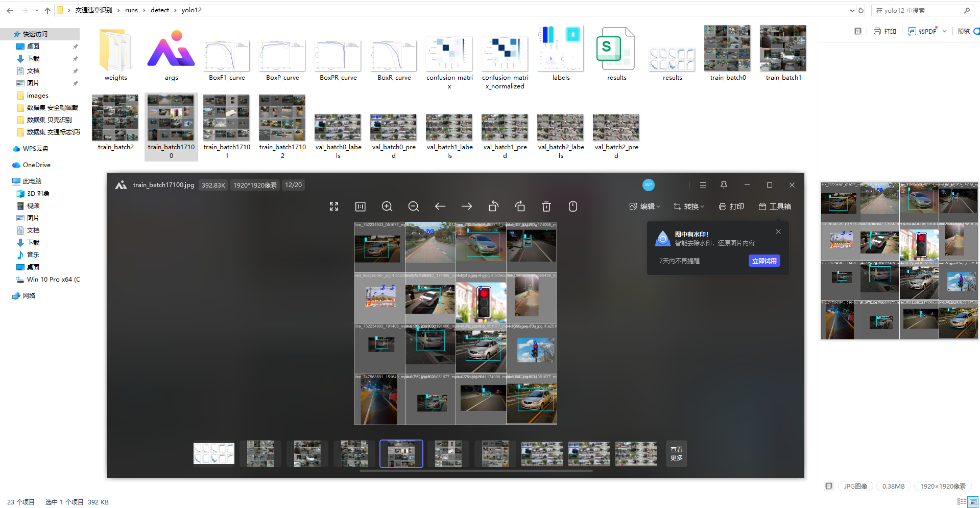Viewport: 980px width, 508px height.
Task: Click 打印 in the image viewer
Action: pyautogui.click(x=731, y=206)
